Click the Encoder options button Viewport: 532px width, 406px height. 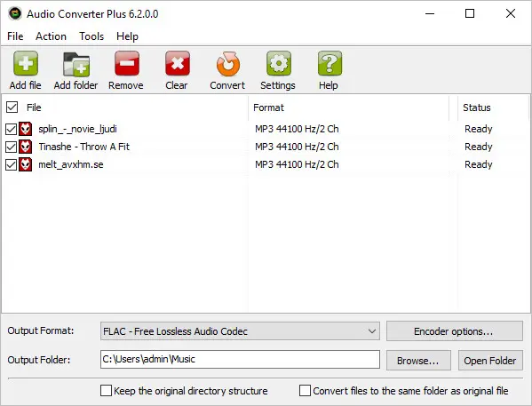(x=455, y=331)
